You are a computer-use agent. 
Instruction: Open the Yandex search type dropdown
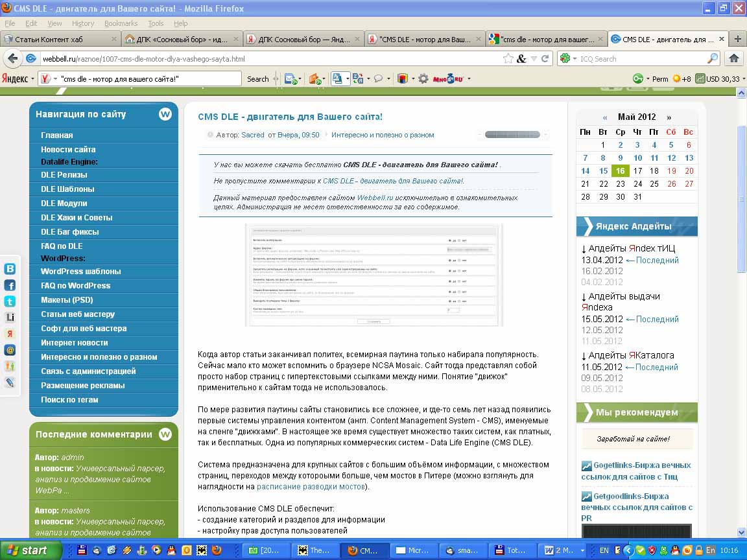coord(55,79)
